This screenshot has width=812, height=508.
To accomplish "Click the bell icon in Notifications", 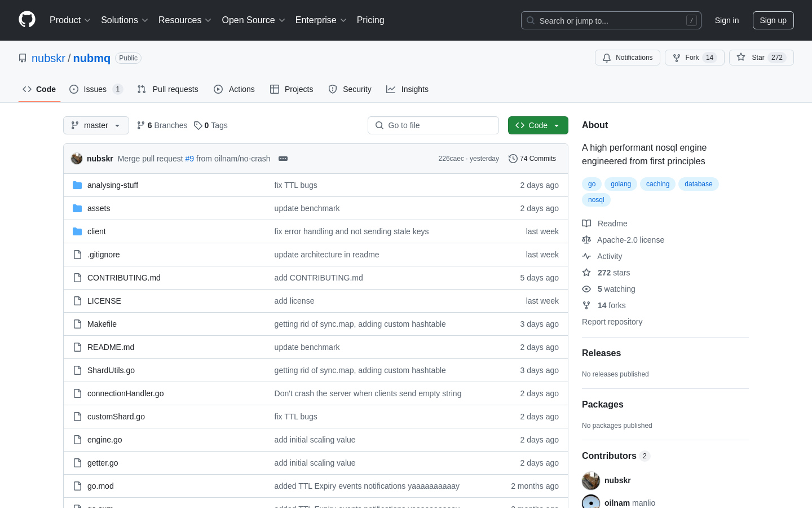I will click(x=607, y=58).
